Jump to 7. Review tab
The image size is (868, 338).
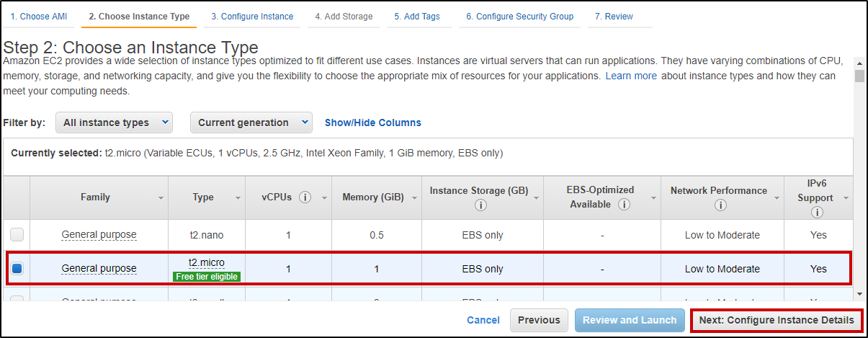[614, 17]
